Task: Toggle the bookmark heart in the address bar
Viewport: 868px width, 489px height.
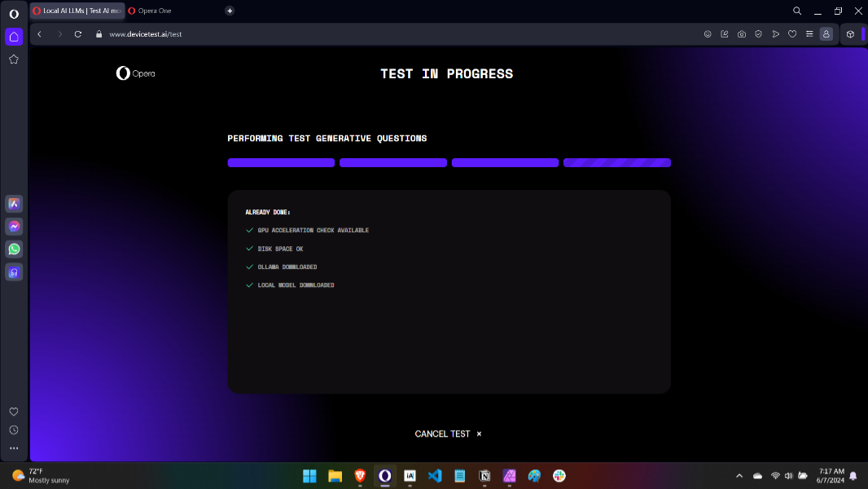Action: click(791, 34)
